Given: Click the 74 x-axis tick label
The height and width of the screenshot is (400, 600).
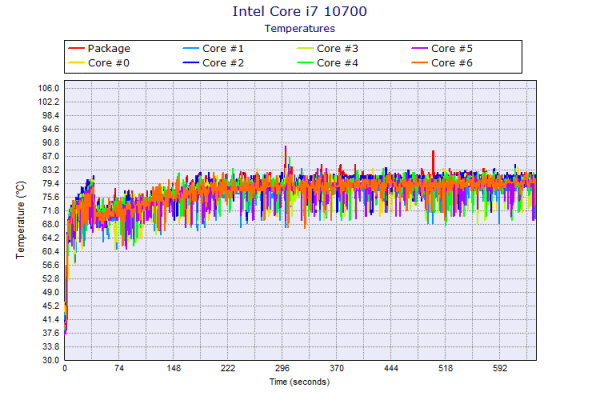Looking at the screenshot, I should [119, 368].
